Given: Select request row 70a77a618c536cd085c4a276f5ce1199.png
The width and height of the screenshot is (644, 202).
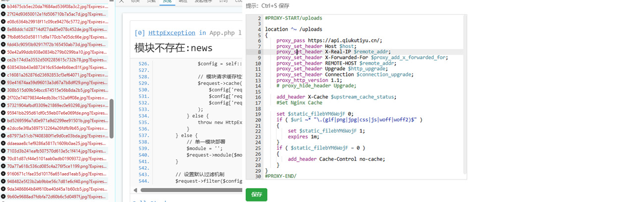Looking at the screenshot, I should [54, 166].
